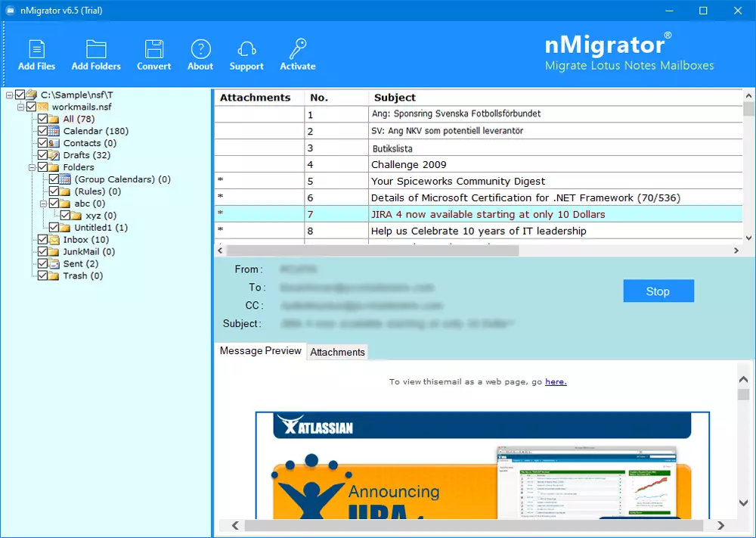This screenshot has width=756, height=538.
Task: Click the Activate key icon
Action: 298,48
